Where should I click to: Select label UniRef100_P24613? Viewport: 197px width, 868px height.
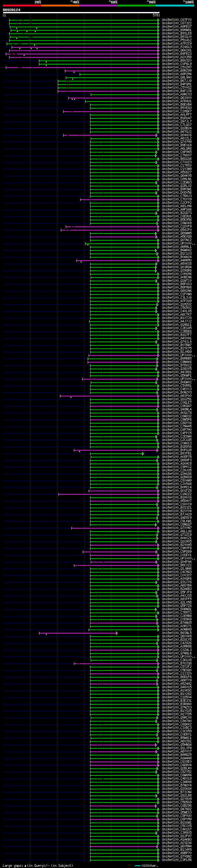[176, 47]
